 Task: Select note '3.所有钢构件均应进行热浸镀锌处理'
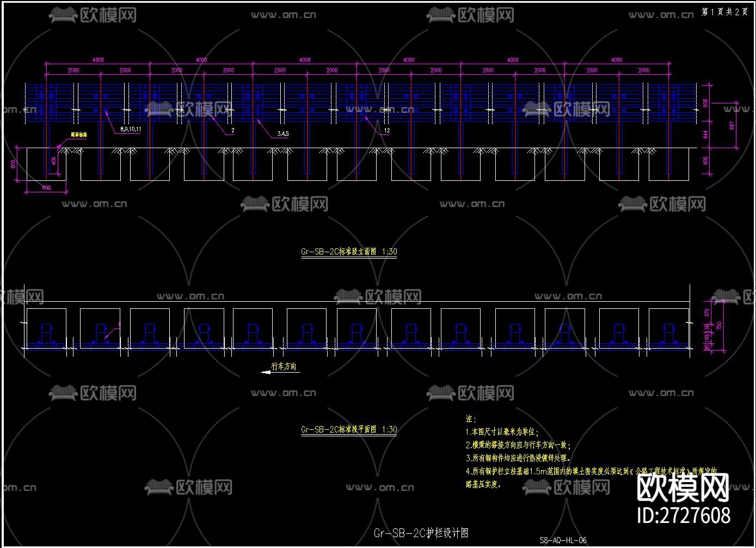click(518, 458)
